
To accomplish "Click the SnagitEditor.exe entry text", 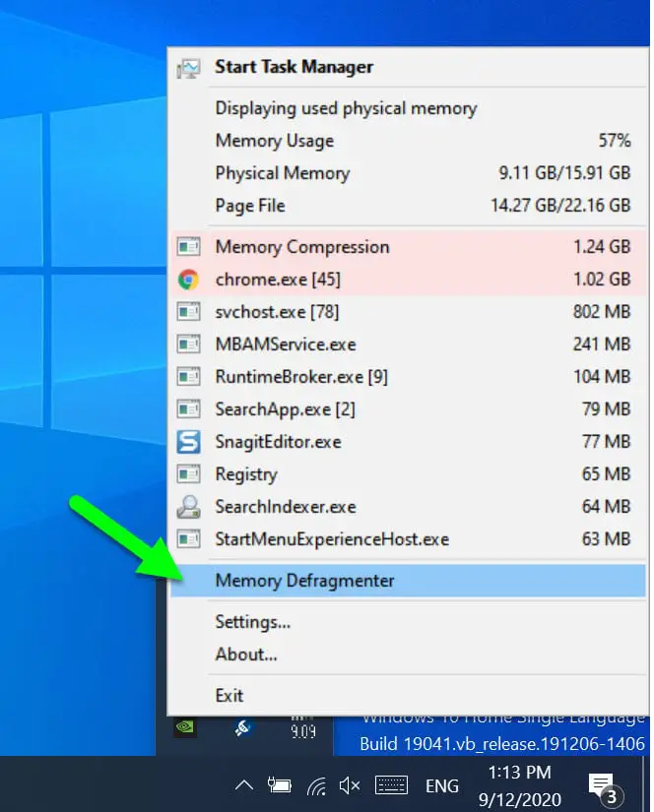I will (279, 442).
